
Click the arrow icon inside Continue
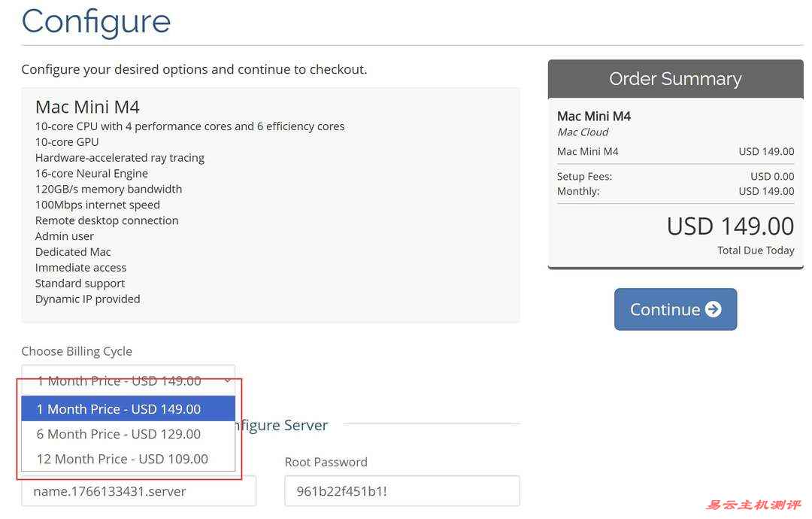(714, 309)
